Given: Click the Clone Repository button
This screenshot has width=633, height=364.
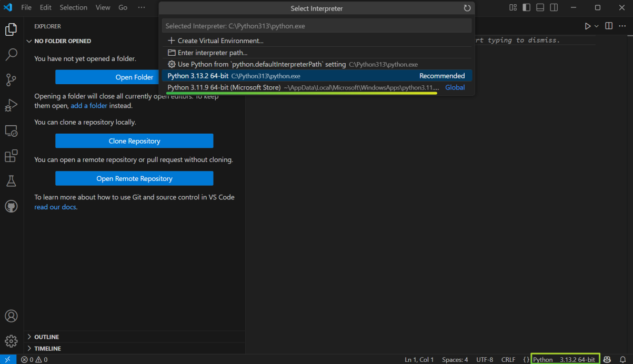Looking at the screenshot, I should [x=134, y=141].
